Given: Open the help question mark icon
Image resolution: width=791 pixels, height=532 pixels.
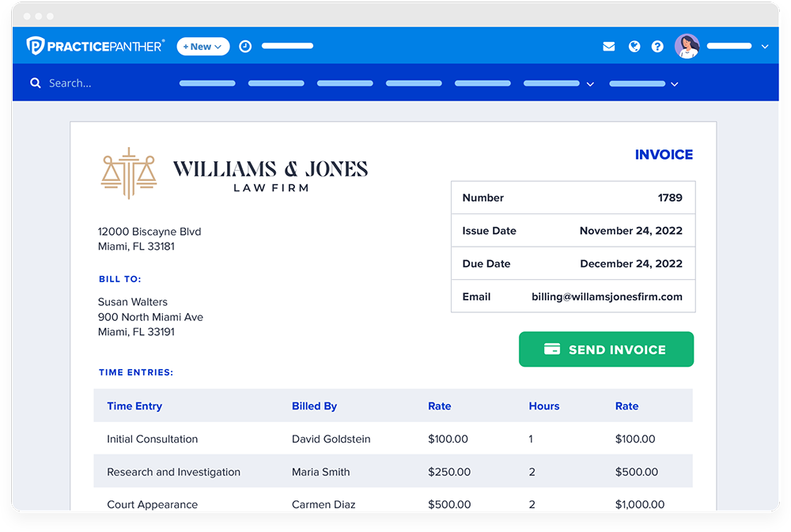Looking at the screenshot, I should [x=657, y=47].
